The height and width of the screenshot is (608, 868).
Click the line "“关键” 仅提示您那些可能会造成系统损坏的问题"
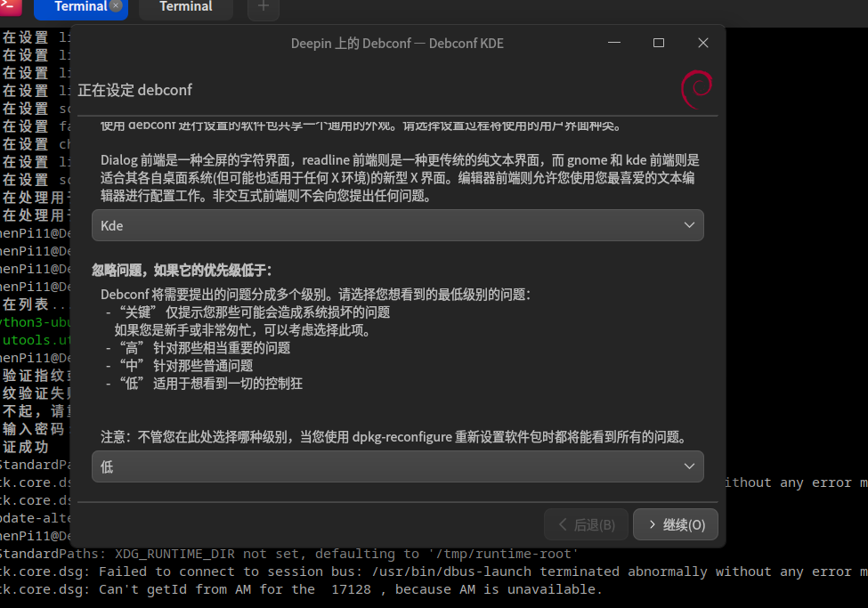(256, 312)
